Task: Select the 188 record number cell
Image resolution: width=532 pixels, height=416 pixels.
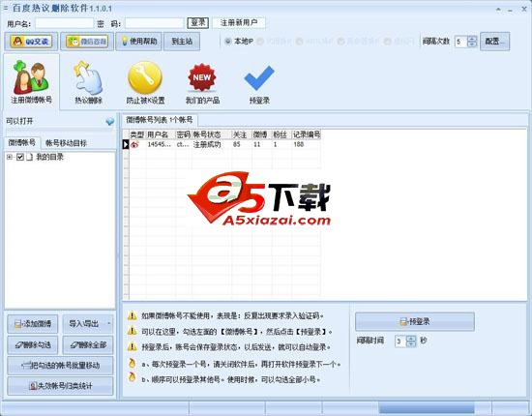Action: [x=306, y=144]
